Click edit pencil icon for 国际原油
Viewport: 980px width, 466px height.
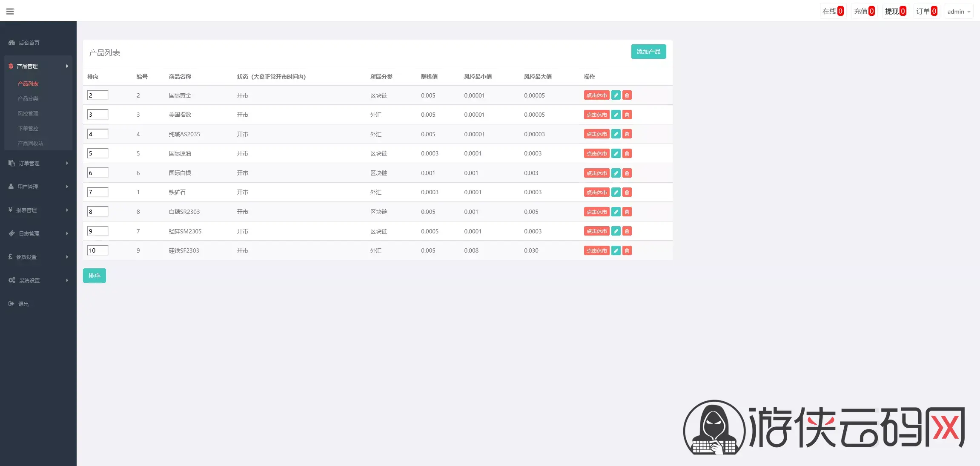(x=616, y=153)
